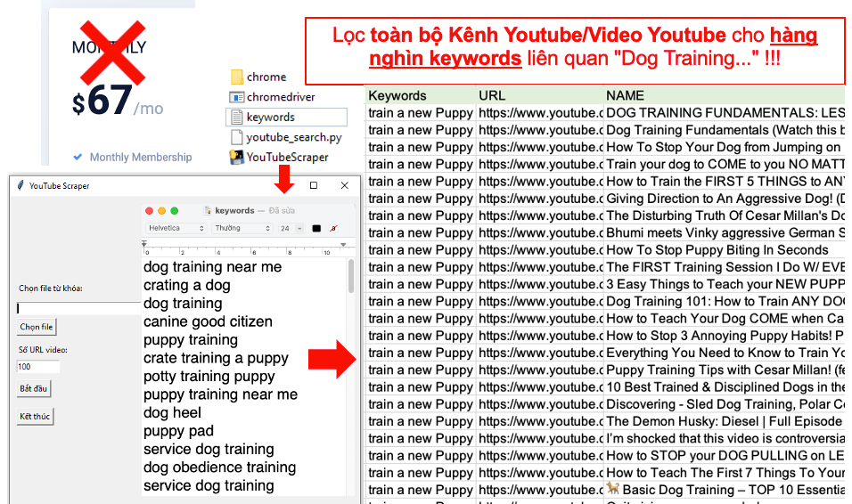Launch the YouTubeScraper executable icon

[x=236, y=158]
